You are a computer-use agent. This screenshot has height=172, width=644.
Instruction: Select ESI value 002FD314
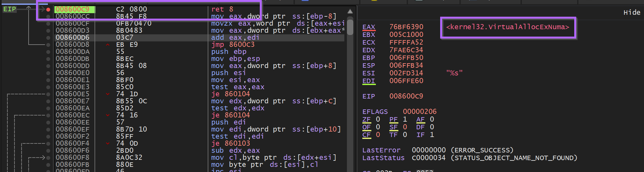[x=406, y=73]
